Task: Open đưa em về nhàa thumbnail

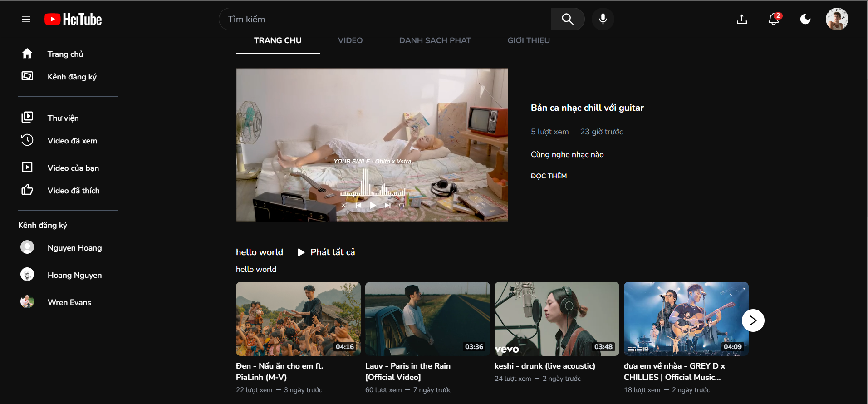Action: (686, 319)
